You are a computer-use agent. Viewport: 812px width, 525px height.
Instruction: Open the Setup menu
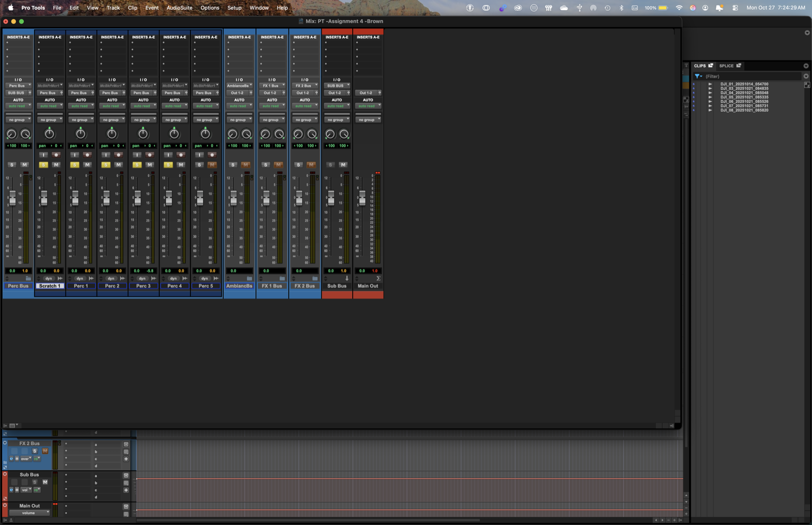pos(234,8)
